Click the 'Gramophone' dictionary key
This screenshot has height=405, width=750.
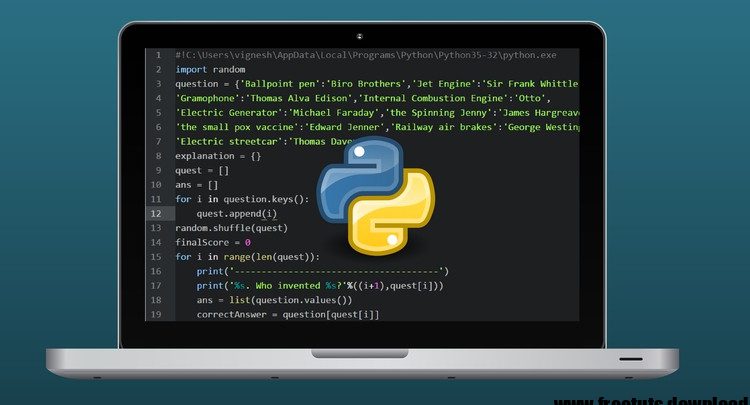(x=208, y=98)
